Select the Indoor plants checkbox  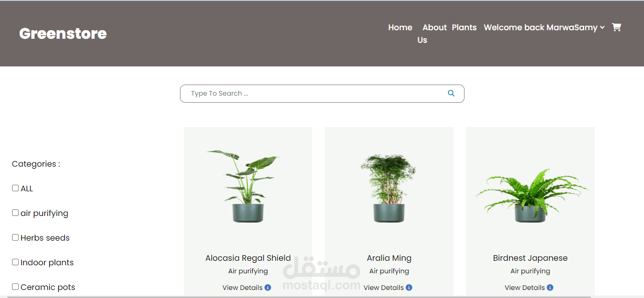click(15, 262)
